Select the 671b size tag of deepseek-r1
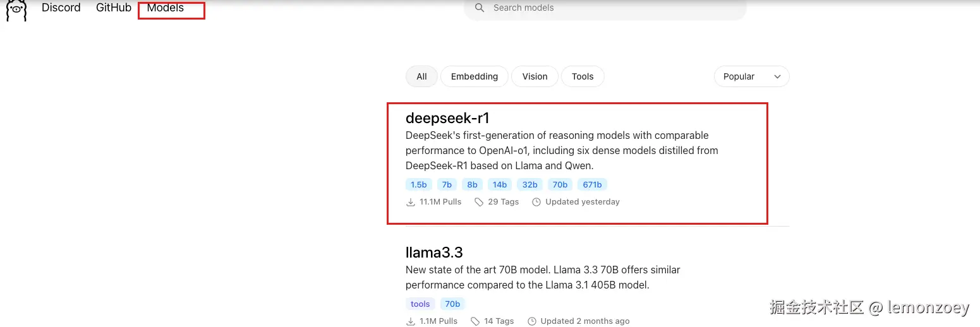 coord(592,185)
